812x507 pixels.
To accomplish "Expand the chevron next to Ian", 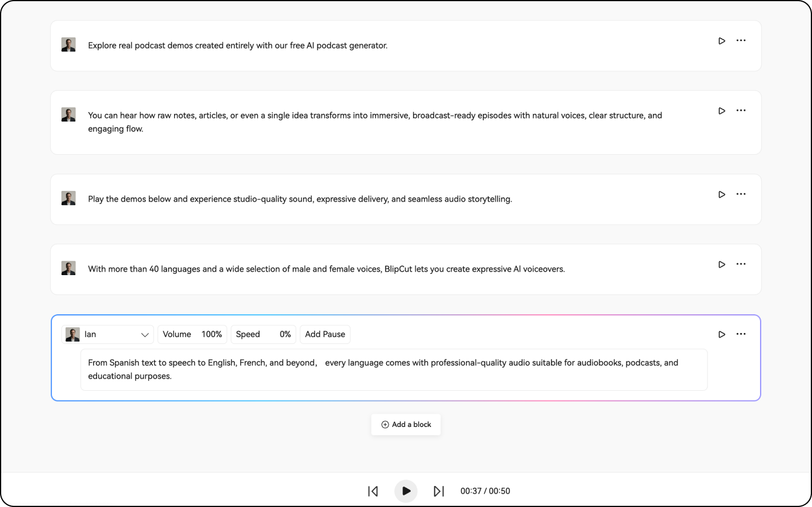I will click(144, 334).
